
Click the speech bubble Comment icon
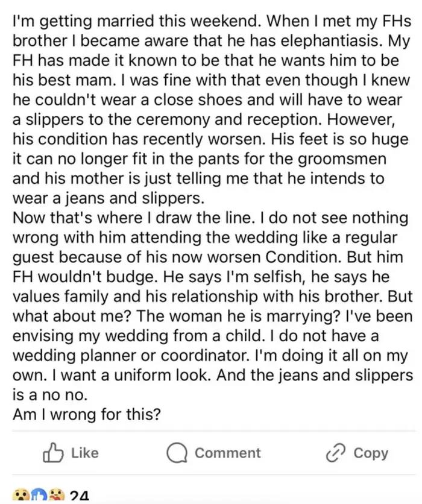coord(177,453)
